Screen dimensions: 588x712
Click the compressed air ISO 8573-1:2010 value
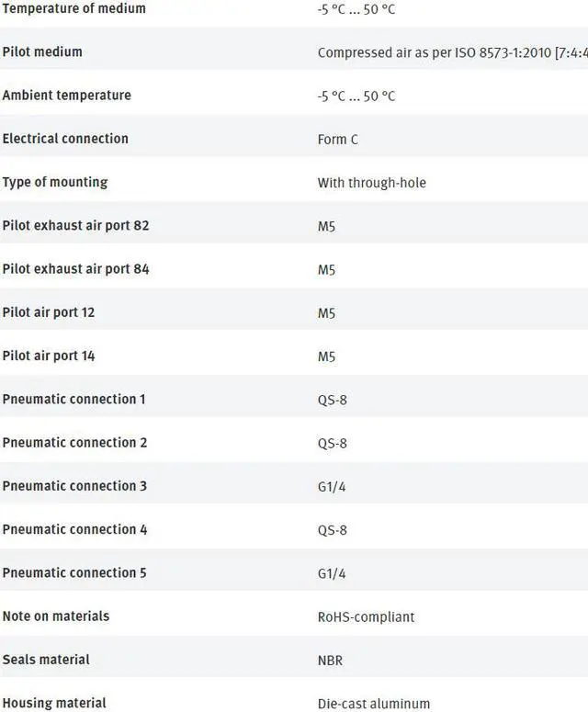(452, 53)
